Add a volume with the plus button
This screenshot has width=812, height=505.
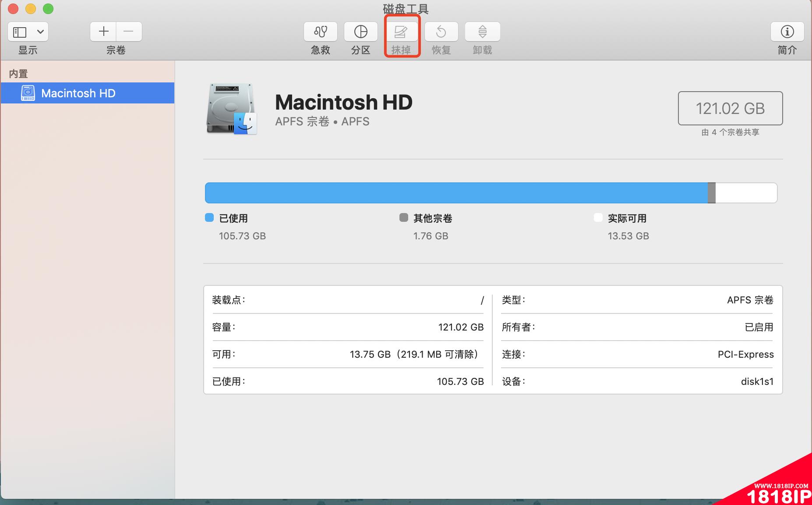(x=103, y=32)
